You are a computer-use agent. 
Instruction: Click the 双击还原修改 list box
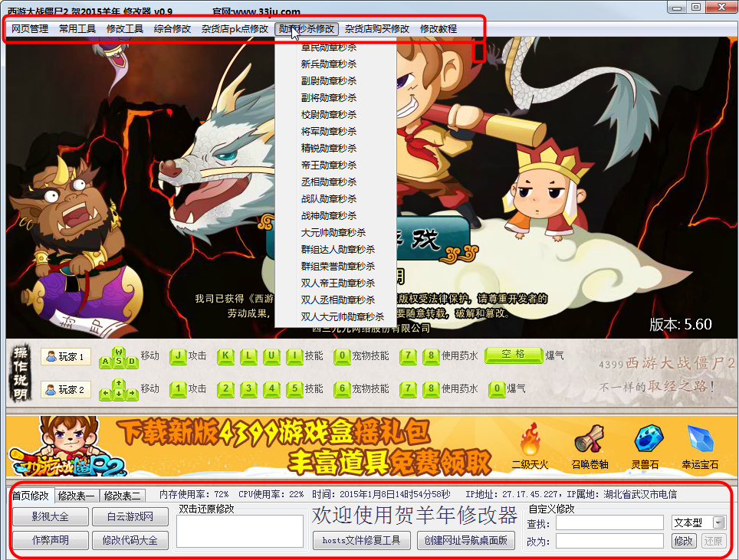[239, 531]
